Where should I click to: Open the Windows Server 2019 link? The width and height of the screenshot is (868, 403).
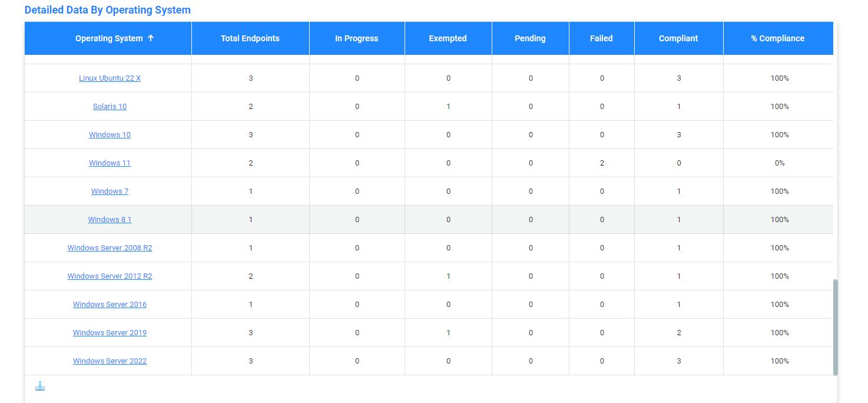(110, 332)
